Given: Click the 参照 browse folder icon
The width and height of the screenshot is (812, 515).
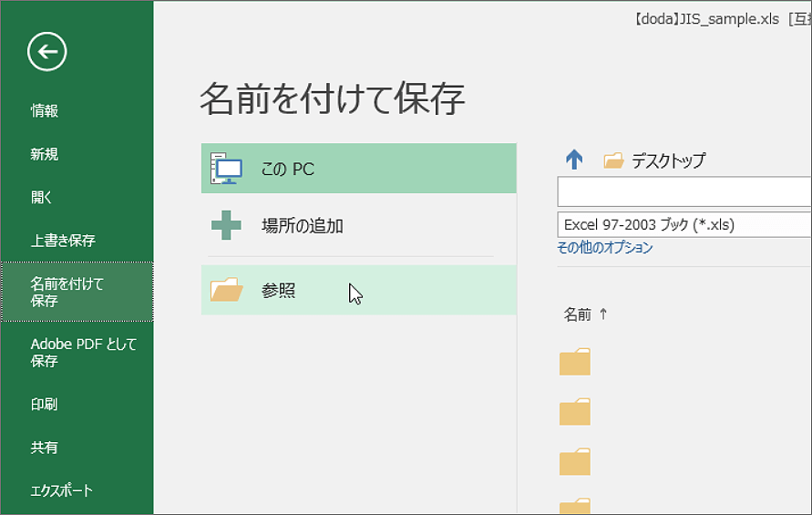Looking at the screenshot, I should point(226,290).
